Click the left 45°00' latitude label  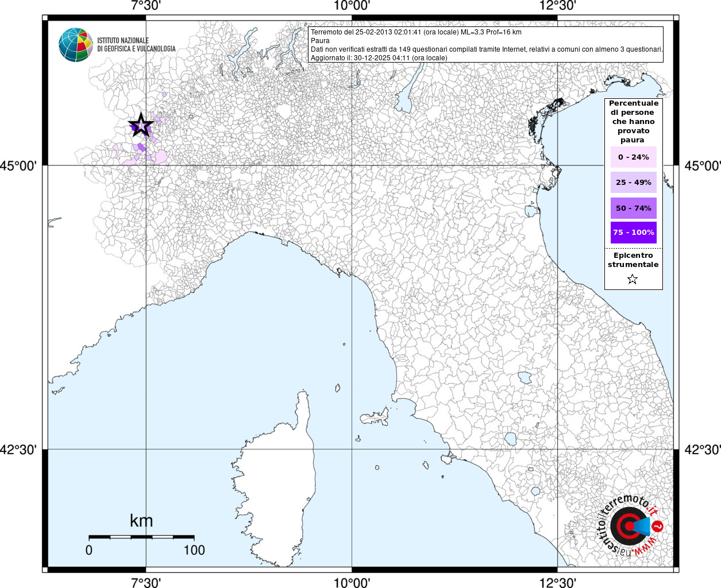18,166
